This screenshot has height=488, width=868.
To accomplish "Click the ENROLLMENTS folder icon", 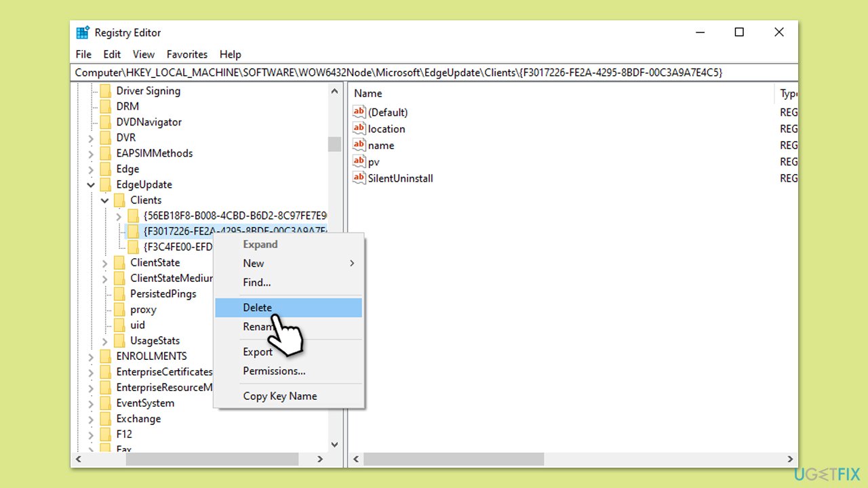I will point(105,356).
